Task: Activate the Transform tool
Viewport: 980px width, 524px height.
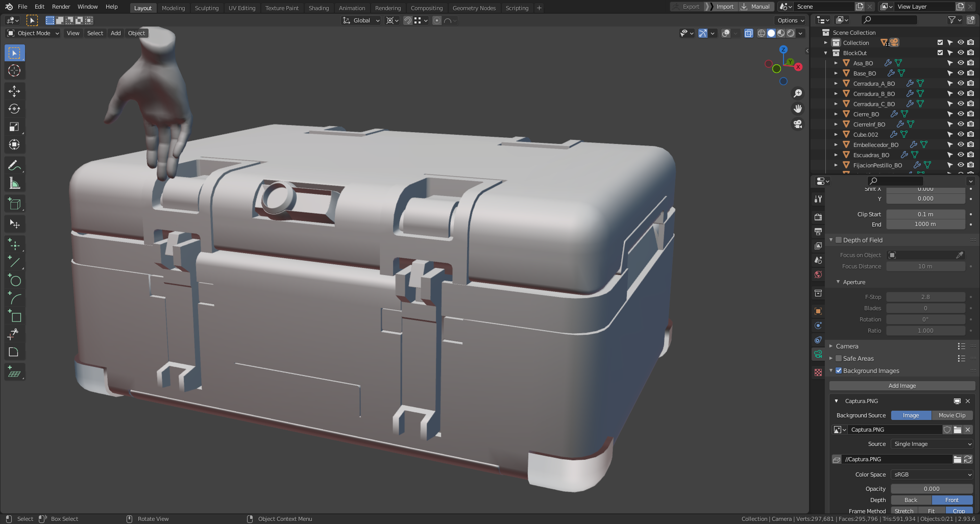Action: [14, 145]
